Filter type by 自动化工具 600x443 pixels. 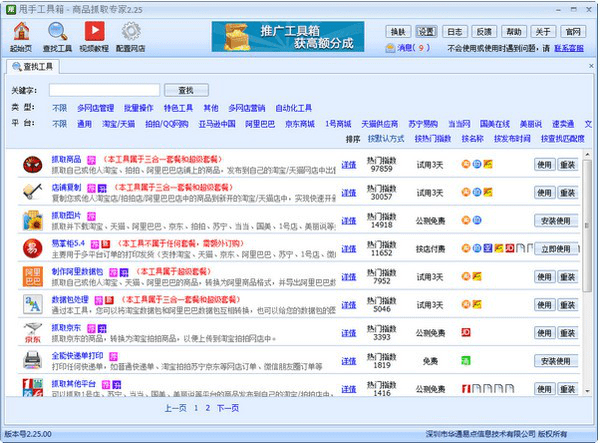coord(293,108)
